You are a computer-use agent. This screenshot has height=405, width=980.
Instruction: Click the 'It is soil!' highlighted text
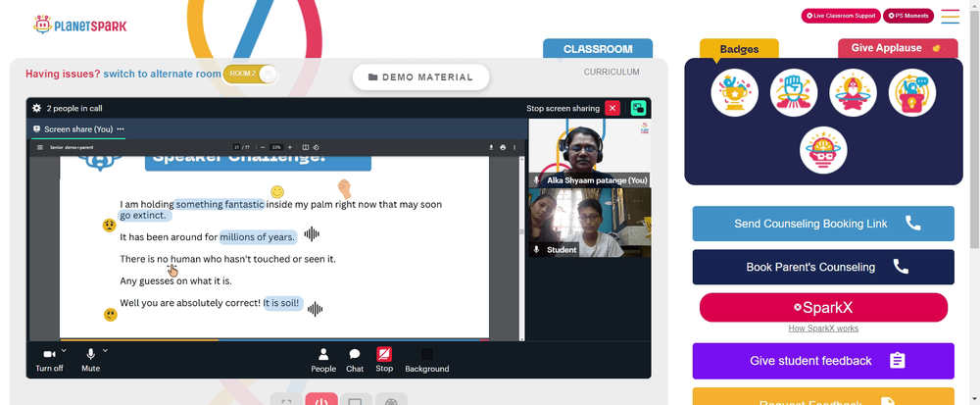(x=282, y=303)
